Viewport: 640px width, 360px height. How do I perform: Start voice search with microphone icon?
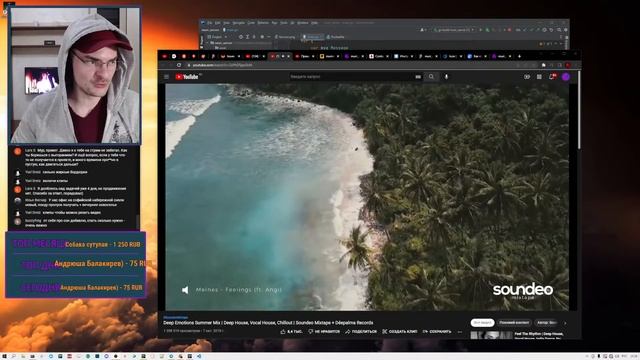[x=447, y=76]
